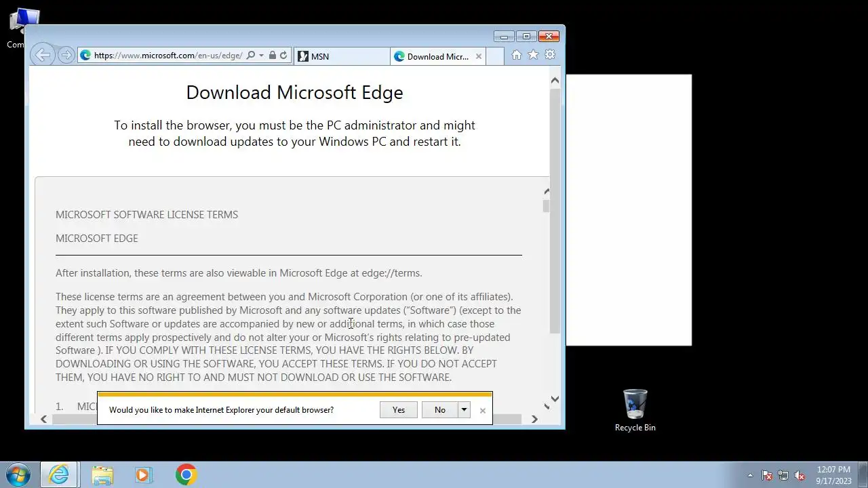Click the license box scroll up arrow
Screen dimensions: 868x488
click(x=547, y=192)
